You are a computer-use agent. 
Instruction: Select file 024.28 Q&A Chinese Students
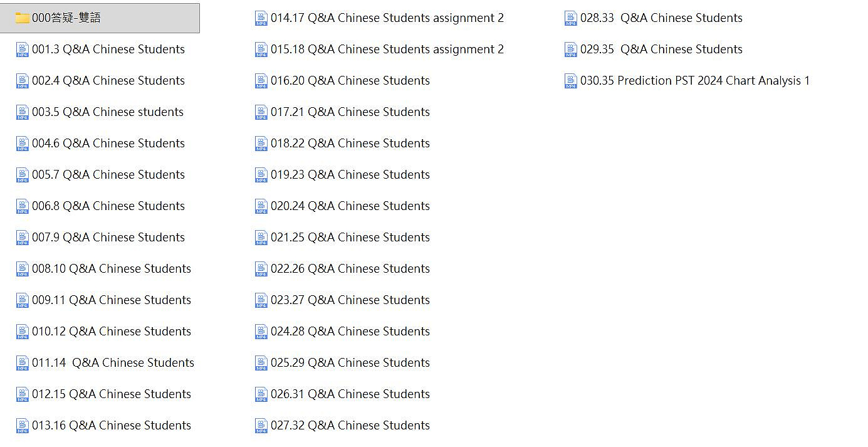[x=343, y=332]
